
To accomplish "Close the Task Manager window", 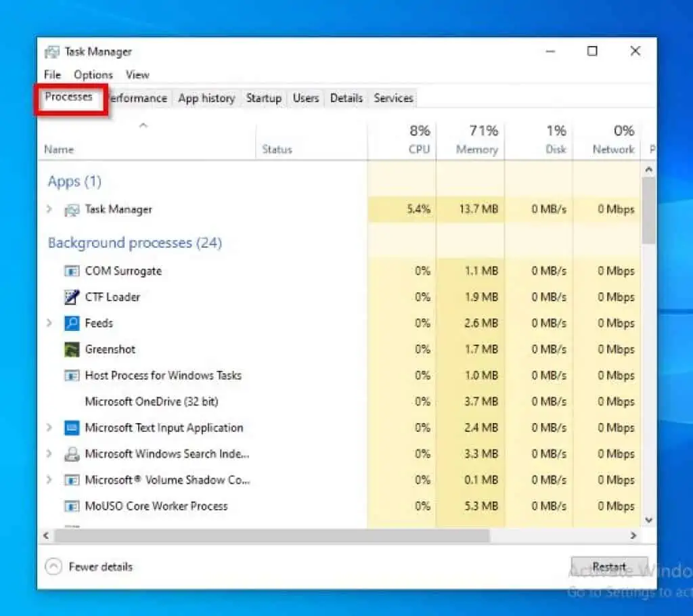I will pos(635,51).
